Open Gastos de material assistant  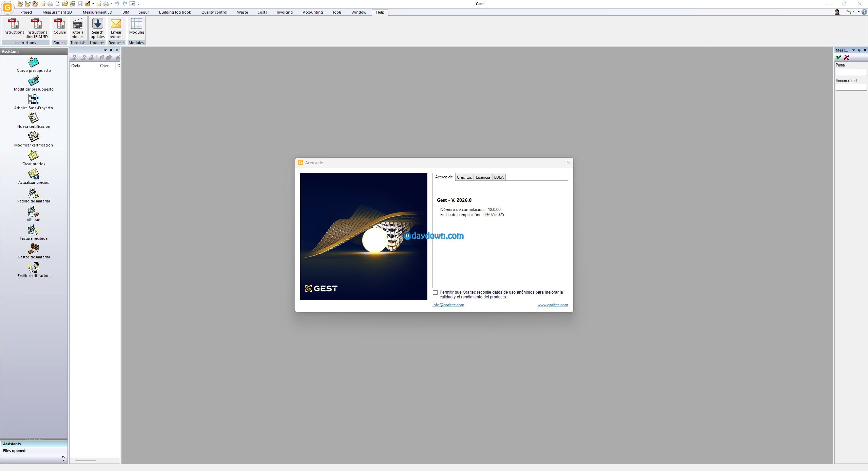tap(34, 251)
